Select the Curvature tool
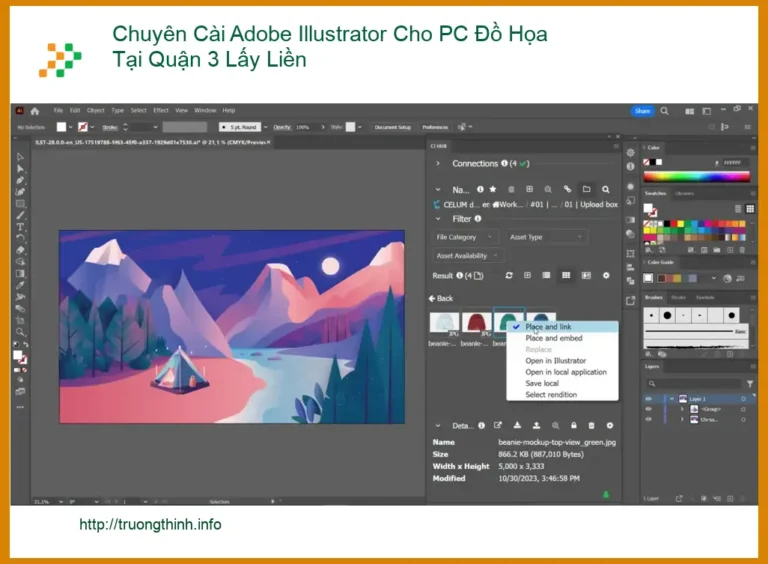Image resolution: width=768 pixels, height=564 pixels. (20, 192)
